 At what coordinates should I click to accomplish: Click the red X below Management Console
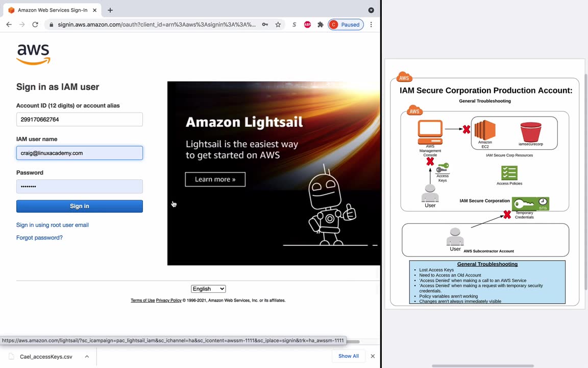[430, 162]
